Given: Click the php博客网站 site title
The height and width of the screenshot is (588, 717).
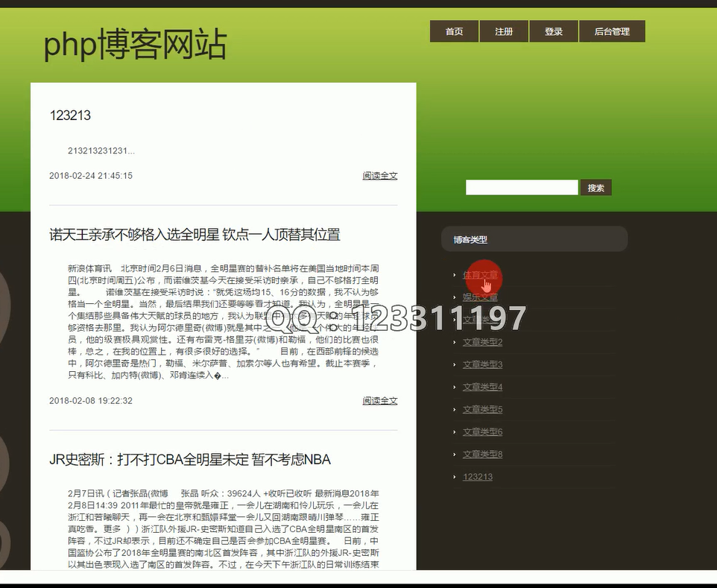Looking at the screenshot, I should 136,44.
